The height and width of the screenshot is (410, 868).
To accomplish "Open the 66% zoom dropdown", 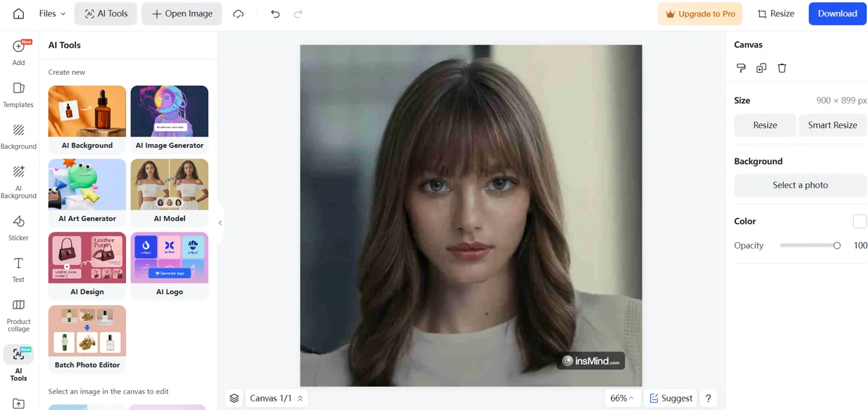I will (x=622, y=398).
